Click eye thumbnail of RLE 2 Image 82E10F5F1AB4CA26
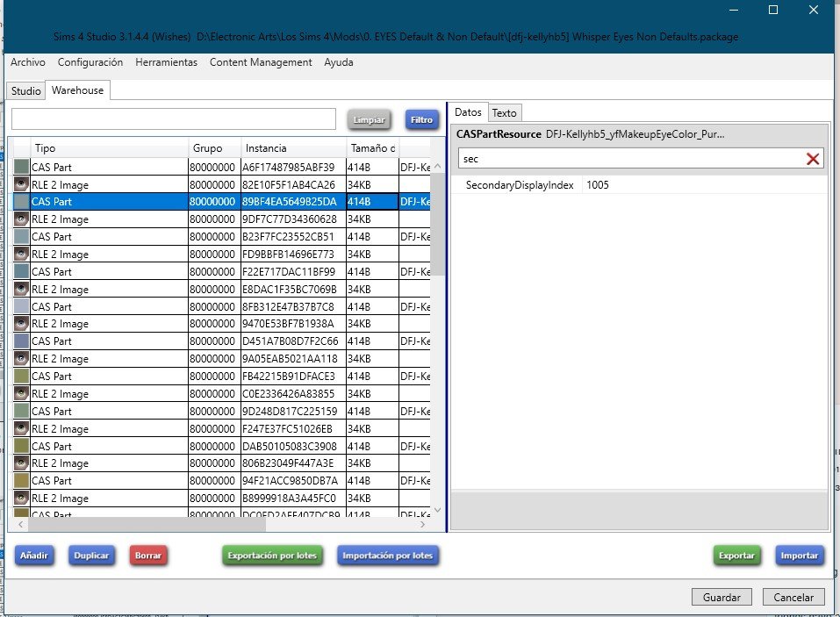840x617 pixels. pos(22,184)
